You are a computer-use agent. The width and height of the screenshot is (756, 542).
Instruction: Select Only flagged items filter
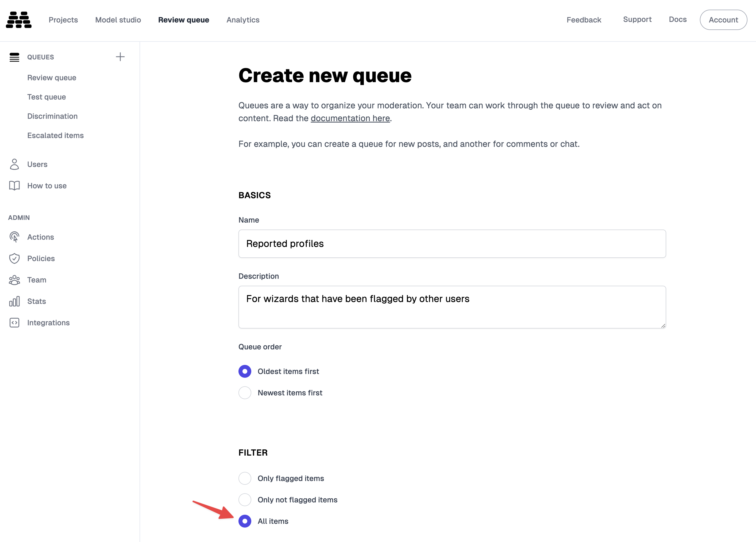[x=245, y=478]
